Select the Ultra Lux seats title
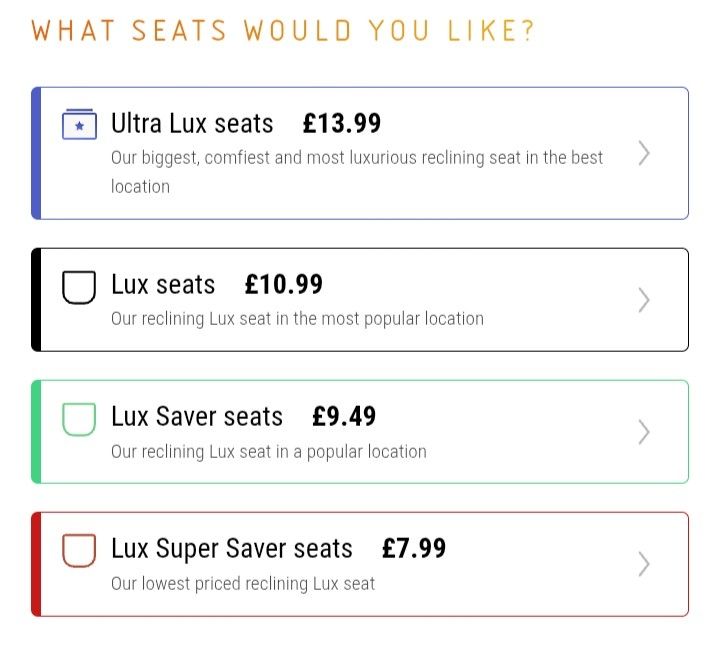The width and height of the screenshot is (720, 667). (192, 124)
